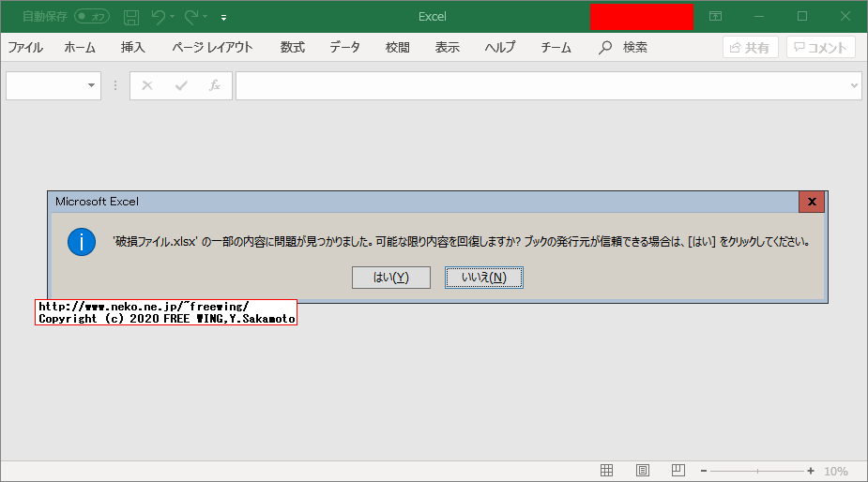Screen dimensions: 868x482
Task: Open the 校閲 ribbon tab
Action: (x=398, y=48)
